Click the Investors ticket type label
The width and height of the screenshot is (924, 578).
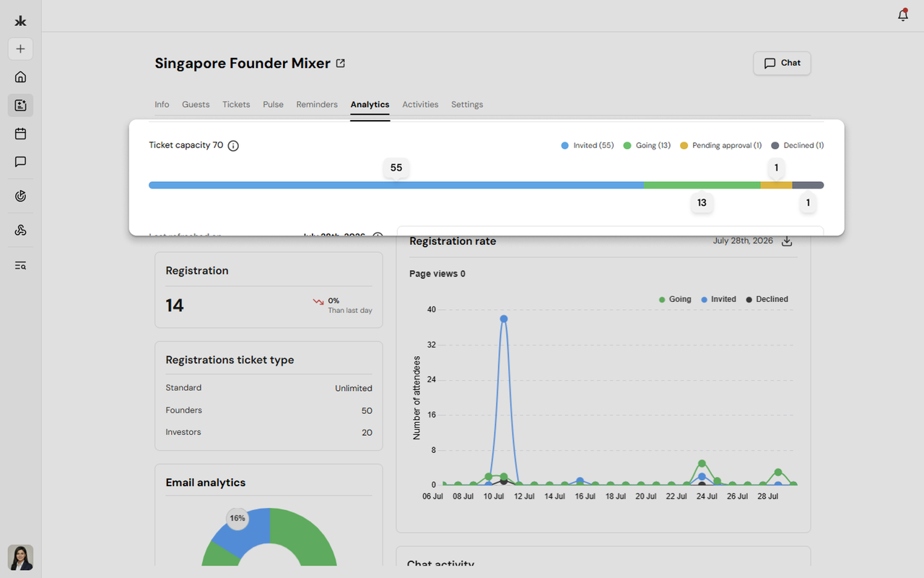[x=183, y=432]
